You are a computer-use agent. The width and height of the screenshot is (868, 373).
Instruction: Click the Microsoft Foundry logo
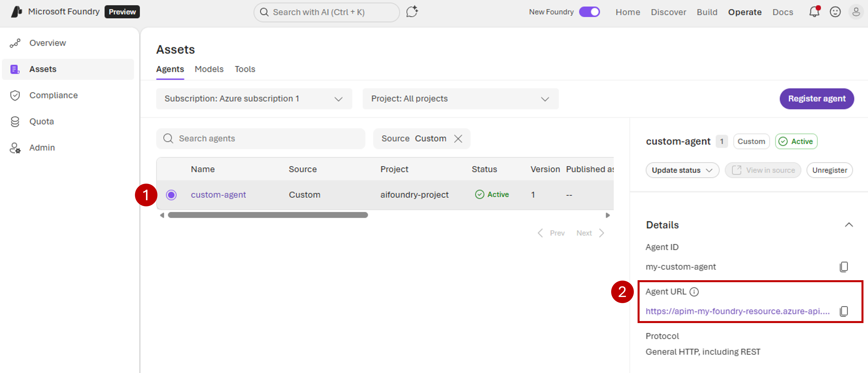coord(16,11)
